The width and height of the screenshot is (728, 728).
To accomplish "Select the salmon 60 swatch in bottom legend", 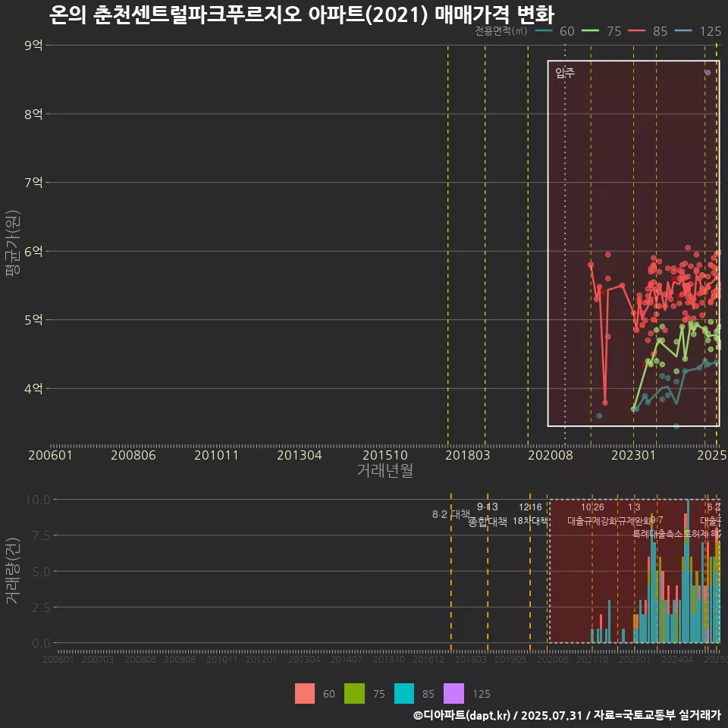I will 305,693.
